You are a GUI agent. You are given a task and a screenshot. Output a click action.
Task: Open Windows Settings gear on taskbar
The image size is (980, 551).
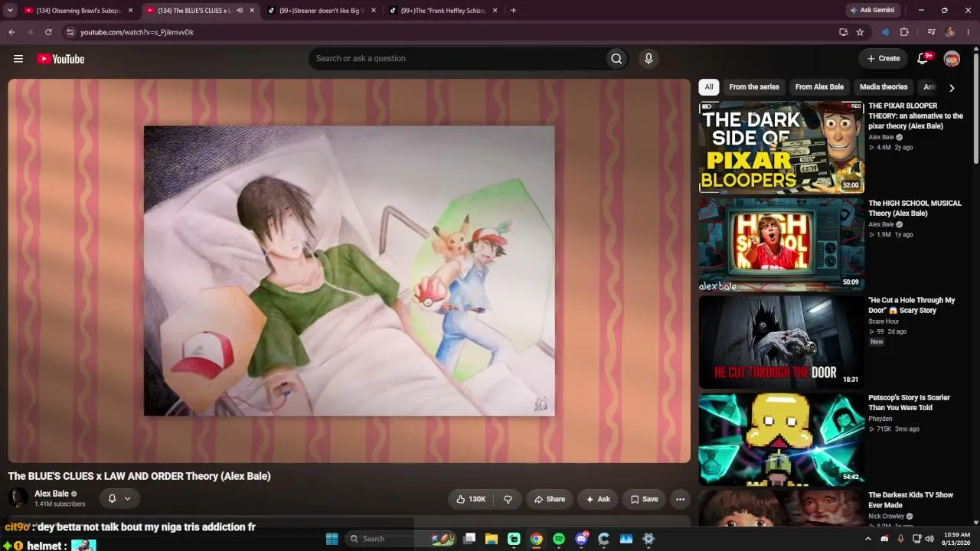tap(648, 539)
